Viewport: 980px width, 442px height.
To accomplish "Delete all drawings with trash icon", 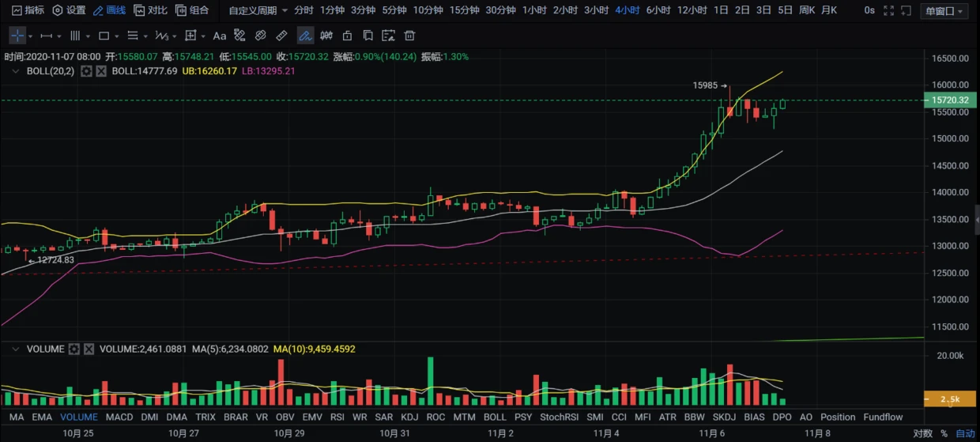I will [409, 36].
